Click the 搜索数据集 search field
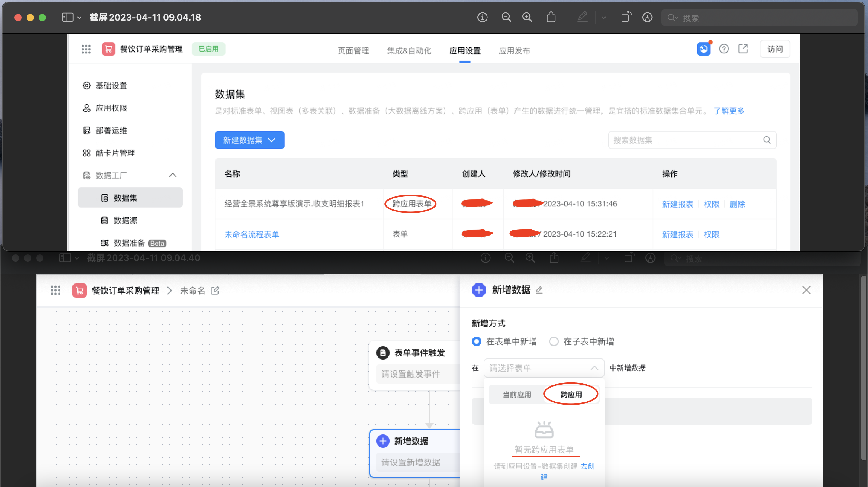 coord(692,140)
